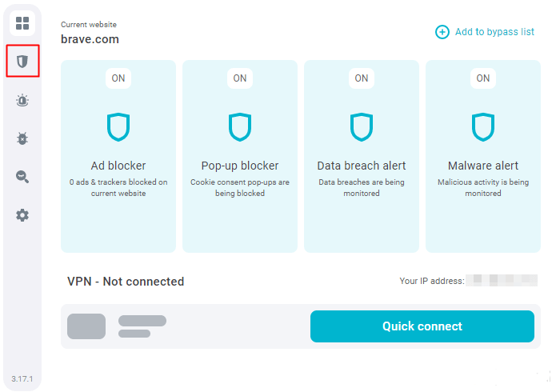Open the alert siren icon in sidebar
The width and height of the screenshot is (556, 392).
[22, 100]
